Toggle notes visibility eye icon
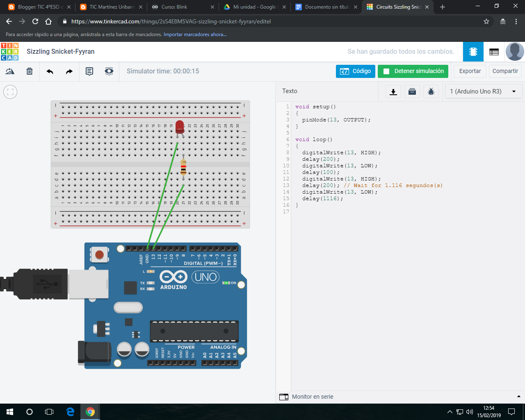Screen dimensions: 525x420 tap(109, 71)
